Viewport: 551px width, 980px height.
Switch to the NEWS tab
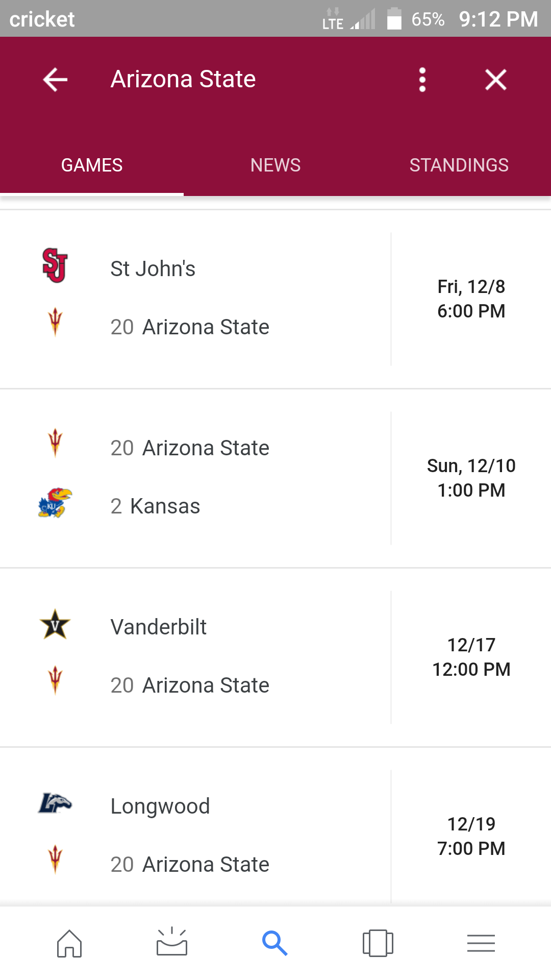(275, 165)
